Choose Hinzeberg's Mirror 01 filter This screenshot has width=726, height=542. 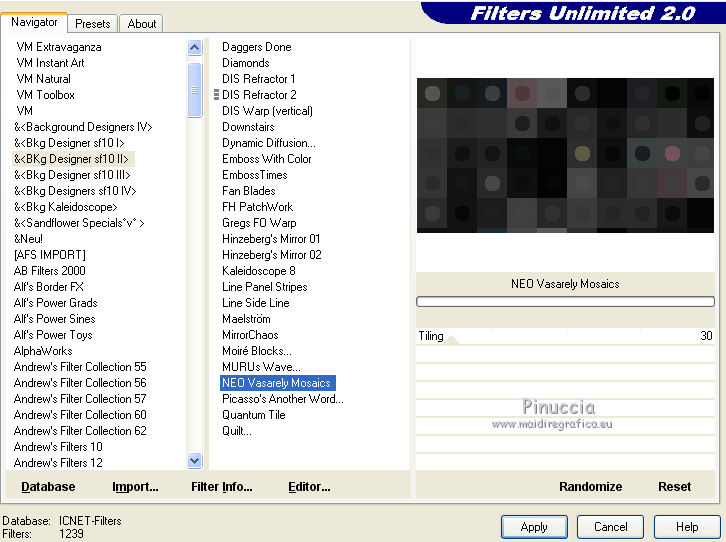click(271, 239)
